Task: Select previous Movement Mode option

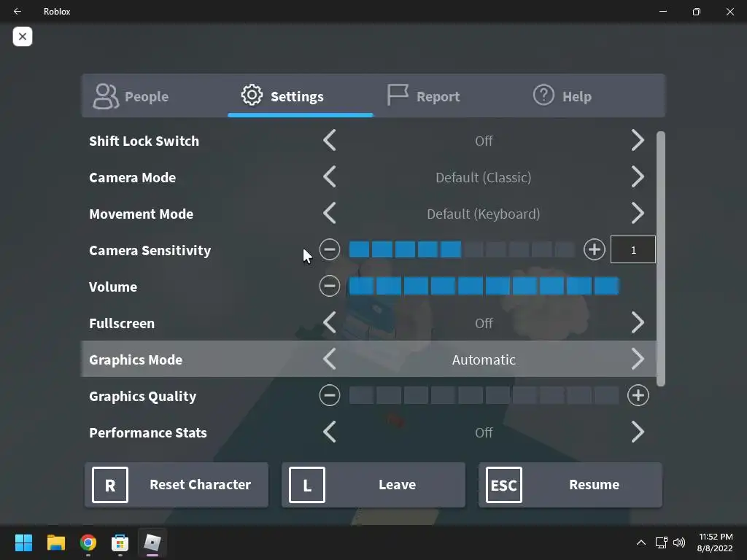Action: tap(330, 214)
